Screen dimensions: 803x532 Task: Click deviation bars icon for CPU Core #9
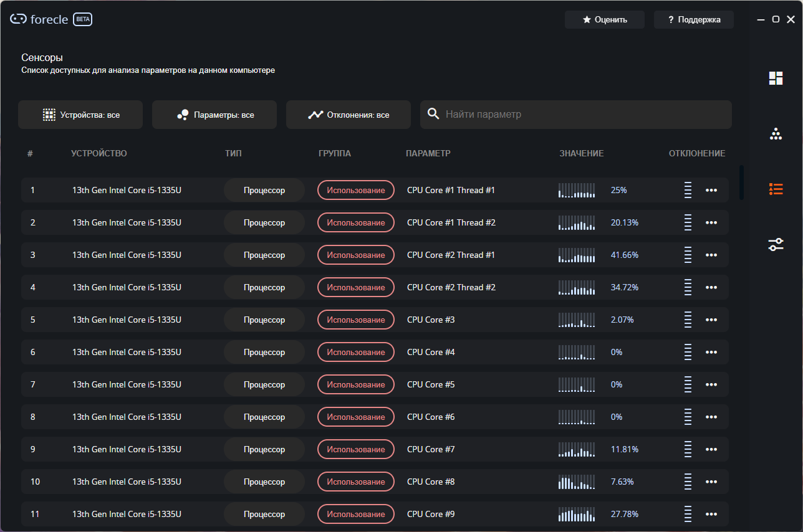[688, 514]
